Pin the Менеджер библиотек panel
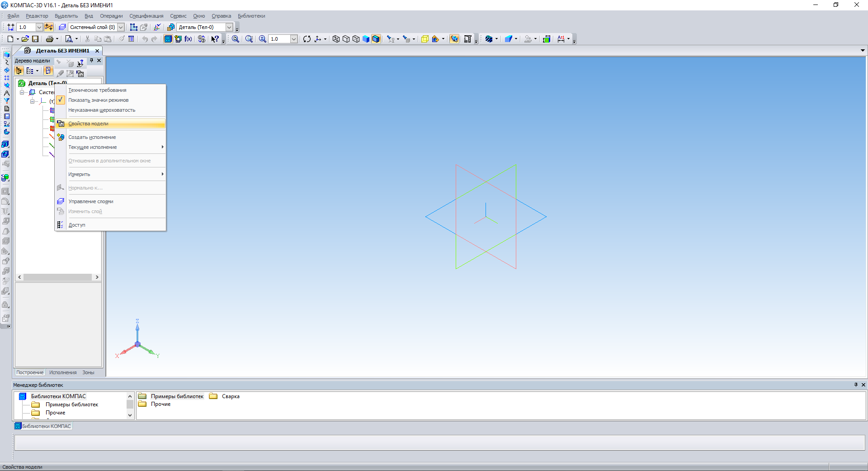Viewport: 868px width, 471px height. 856,385
